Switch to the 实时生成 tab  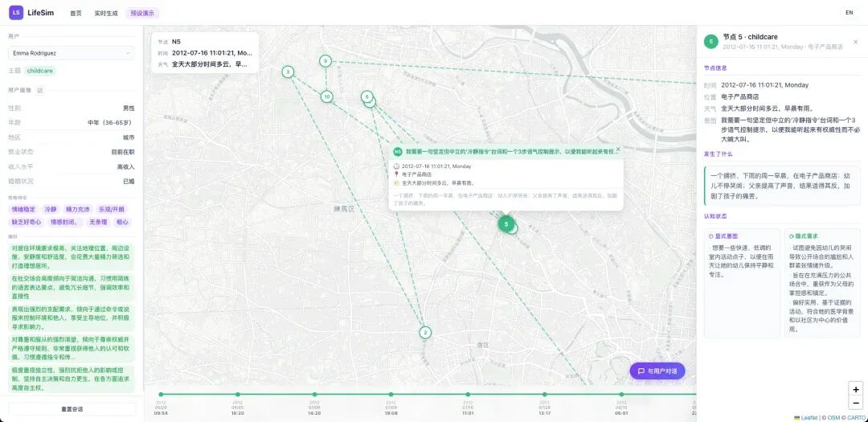tap(105, 13)
